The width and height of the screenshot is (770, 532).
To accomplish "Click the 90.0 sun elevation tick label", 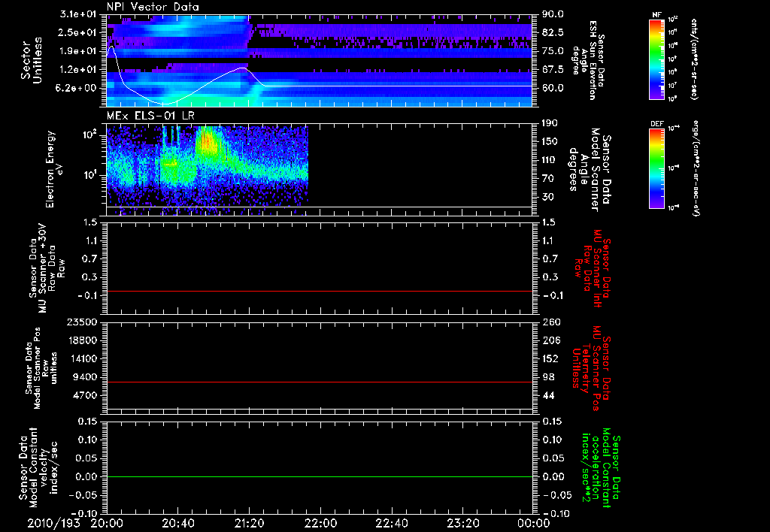I will (553, 14).
